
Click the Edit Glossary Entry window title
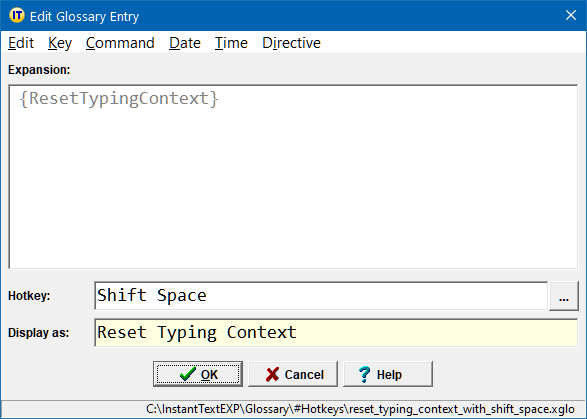coord(84,16)
